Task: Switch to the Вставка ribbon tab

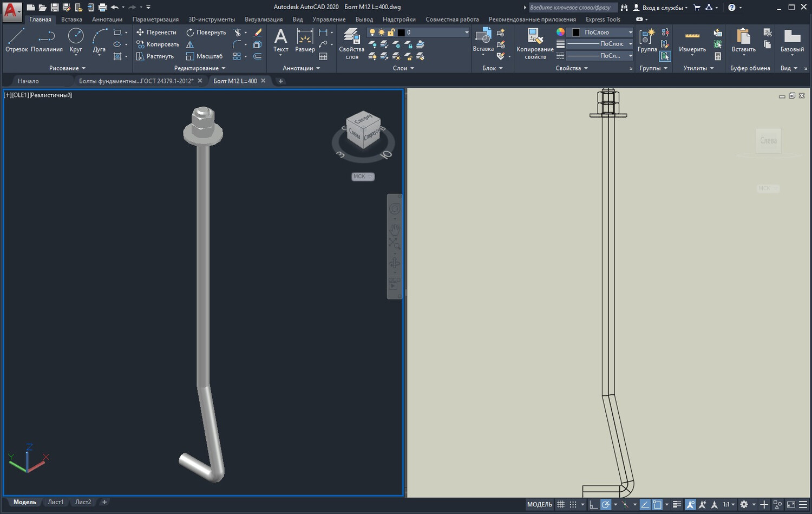Action: click(x=71, y=19)
